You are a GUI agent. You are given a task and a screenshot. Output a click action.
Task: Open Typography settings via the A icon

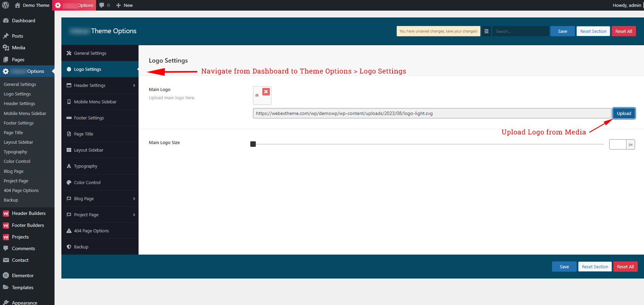[x=69, y=166]
